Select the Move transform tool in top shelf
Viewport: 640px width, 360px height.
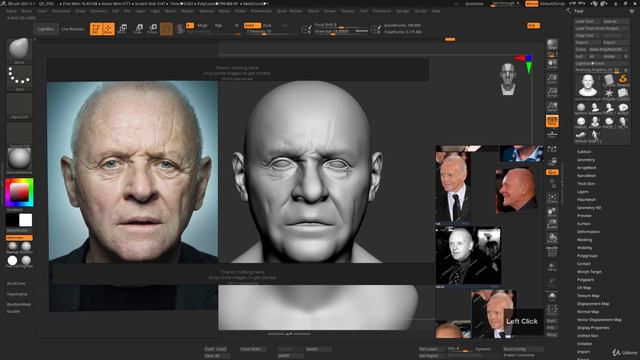[122, 29]
